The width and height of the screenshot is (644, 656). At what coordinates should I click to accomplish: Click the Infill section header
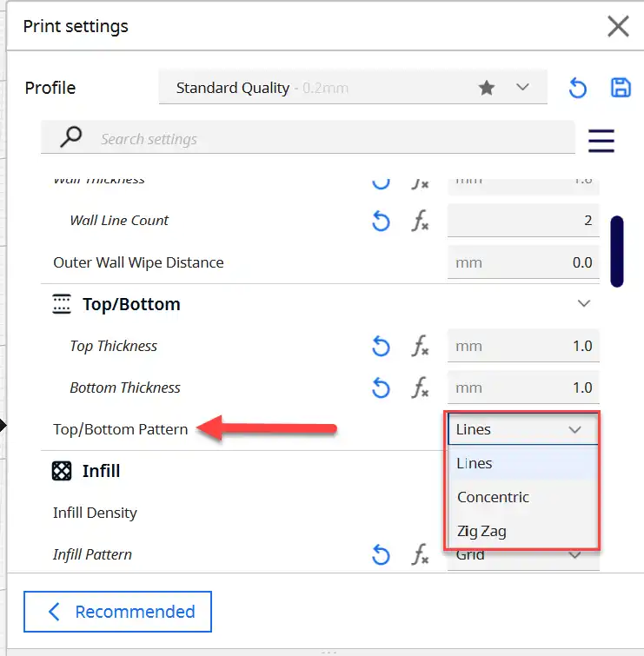pyautogui.click(x=101, y=471)
